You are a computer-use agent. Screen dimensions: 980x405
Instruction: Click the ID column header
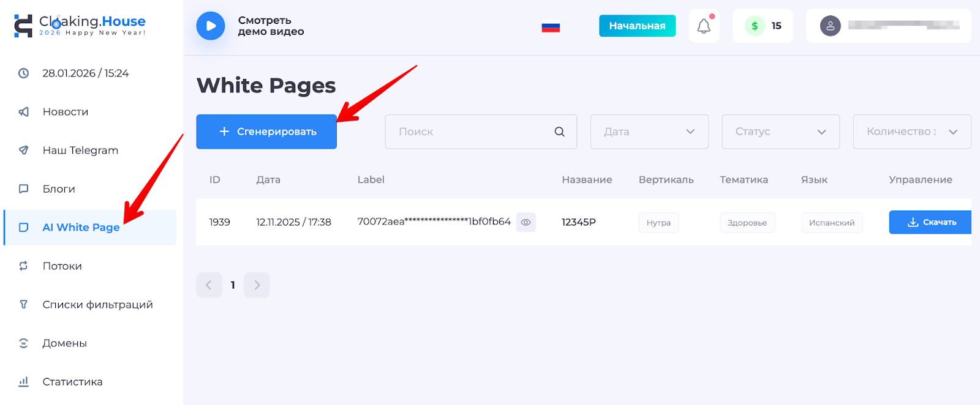pos(215,180)
